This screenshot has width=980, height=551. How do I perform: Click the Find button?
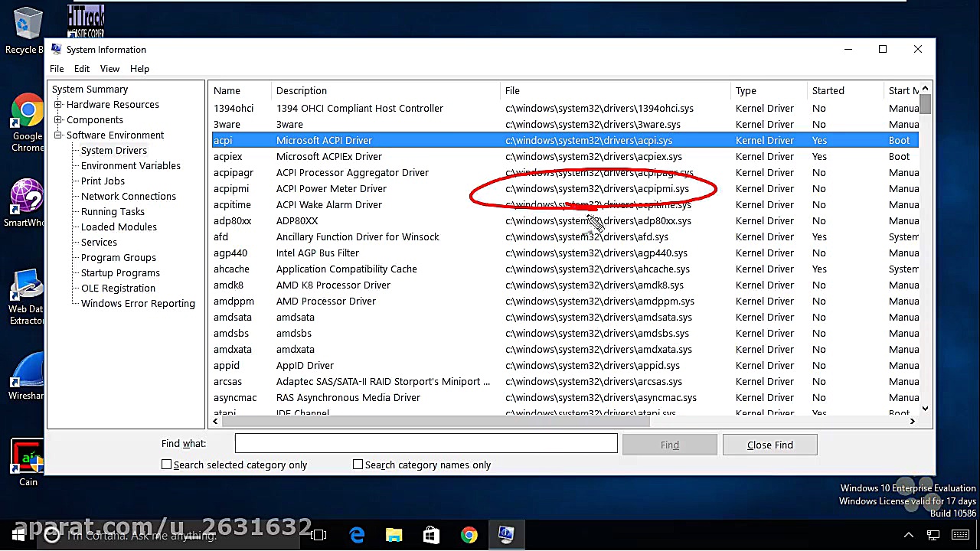[x=669, y=445]
